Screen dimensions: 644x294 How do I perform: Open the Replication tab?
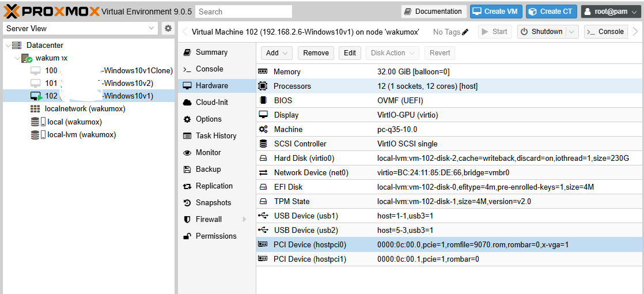217,186
